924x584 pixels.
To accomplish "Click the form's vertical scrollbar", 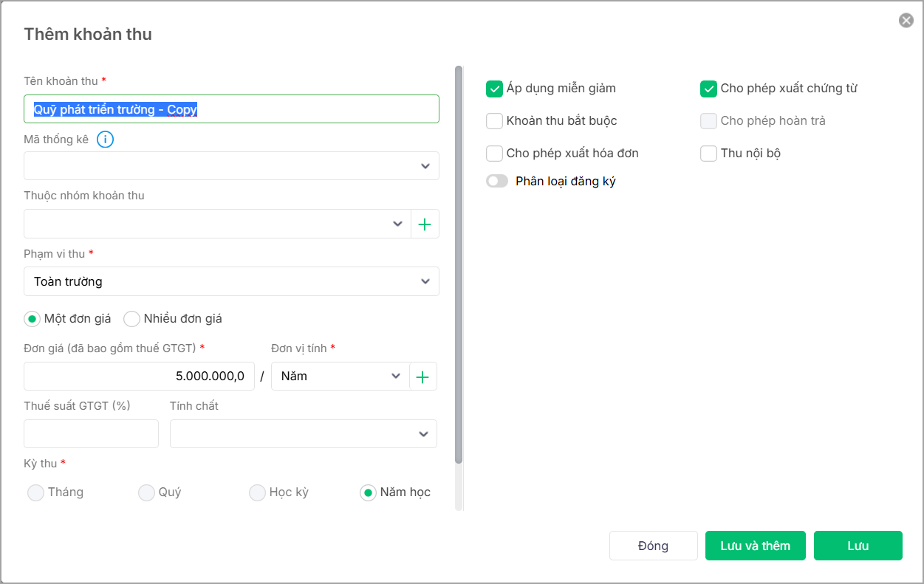I will 459,266.
